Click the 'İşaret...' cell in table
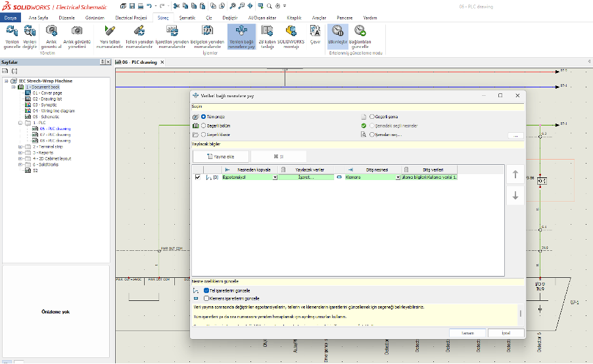The image size is (593, 364). tap(306, 177)
